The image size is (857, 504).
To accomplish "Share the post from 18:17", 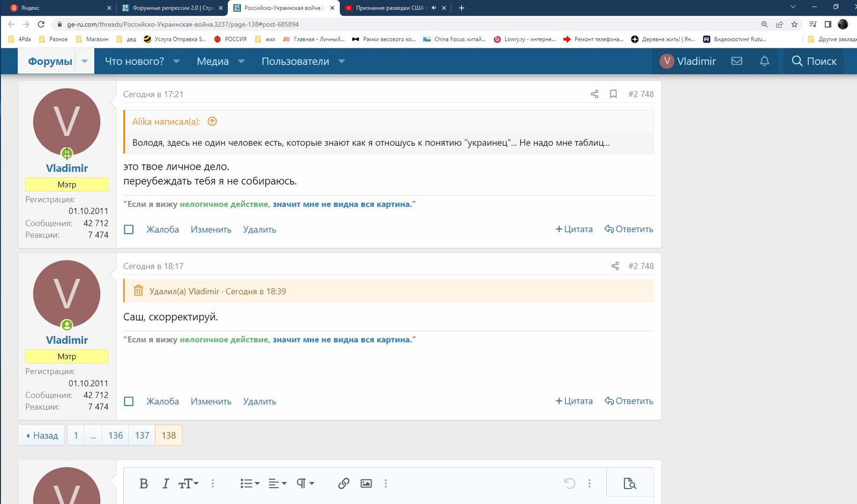I will (615, 266).
